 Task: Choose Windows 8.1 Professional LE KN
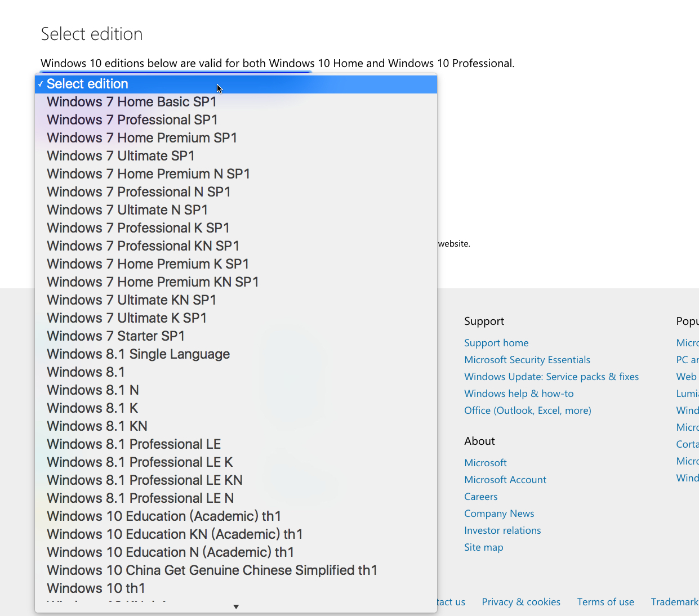(236, 480)
